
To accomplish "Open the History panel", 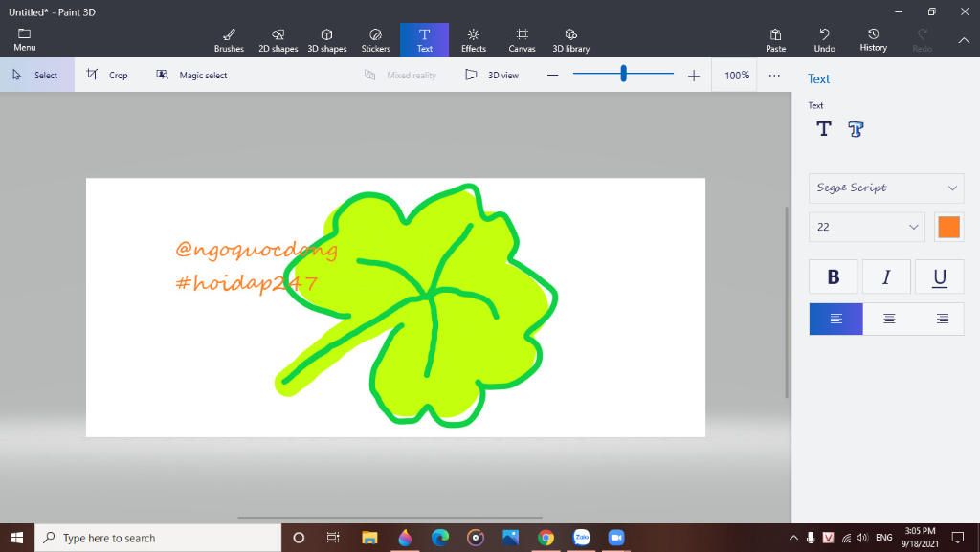I will (x=873, y=40).
